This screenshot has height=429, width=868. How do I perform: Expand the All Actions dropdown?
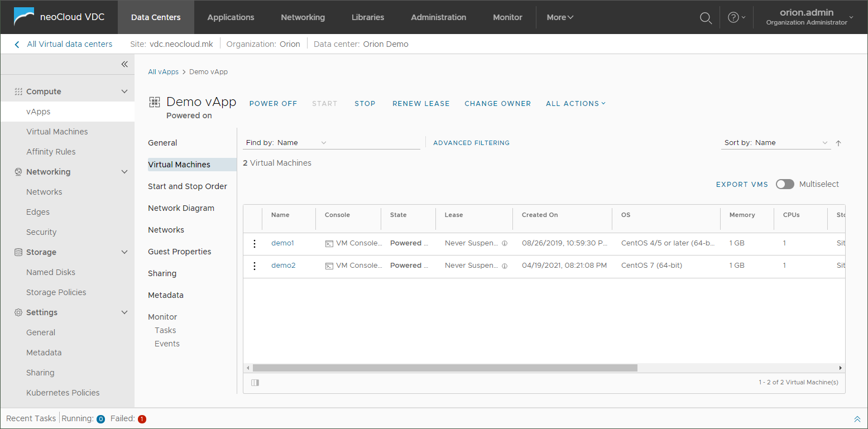pos(576,104)
